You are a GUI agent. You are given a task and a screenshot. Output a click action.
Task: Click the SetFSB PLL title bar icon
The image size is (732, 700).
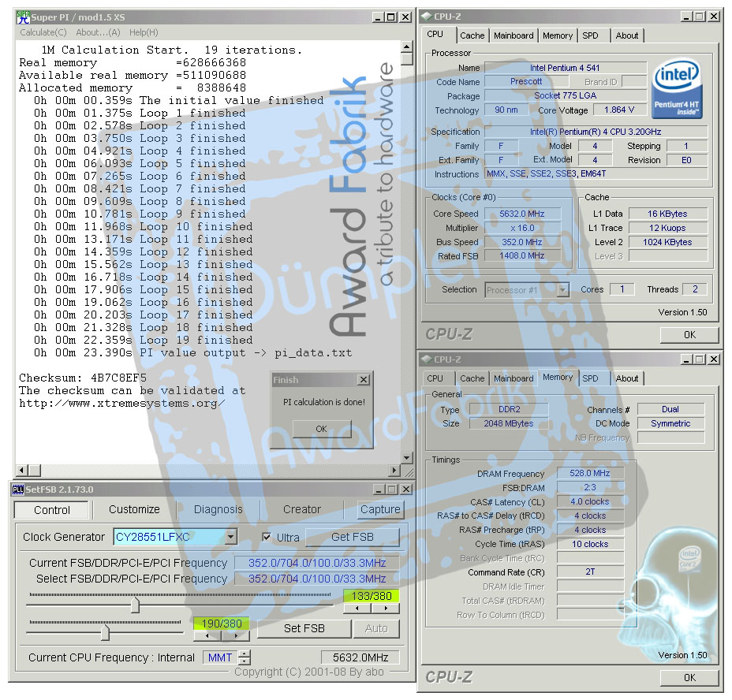(x=18, y=490)
